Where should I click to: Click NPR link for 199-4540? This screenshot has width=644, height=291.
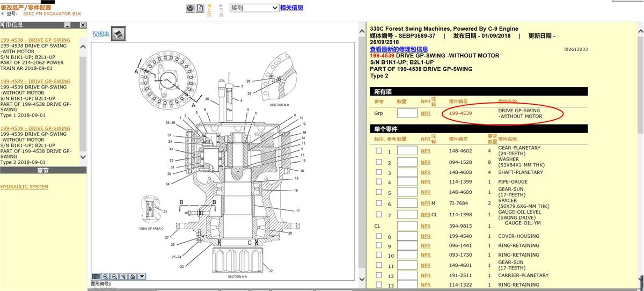pos(426,236)
